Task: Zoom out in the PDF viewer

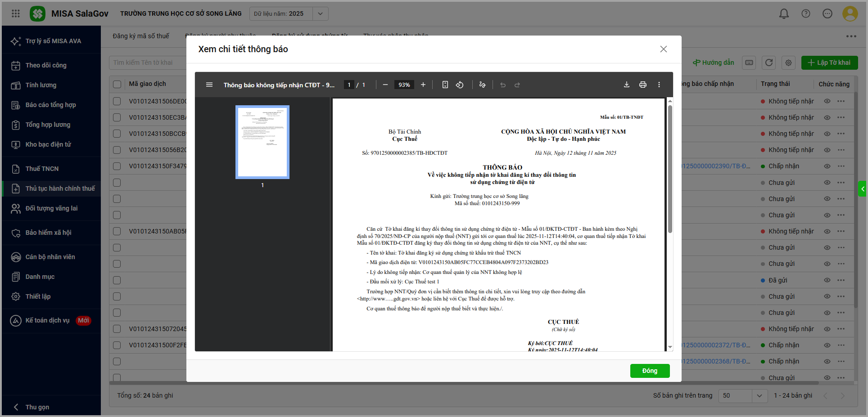Action: click(x=385, y=85)
